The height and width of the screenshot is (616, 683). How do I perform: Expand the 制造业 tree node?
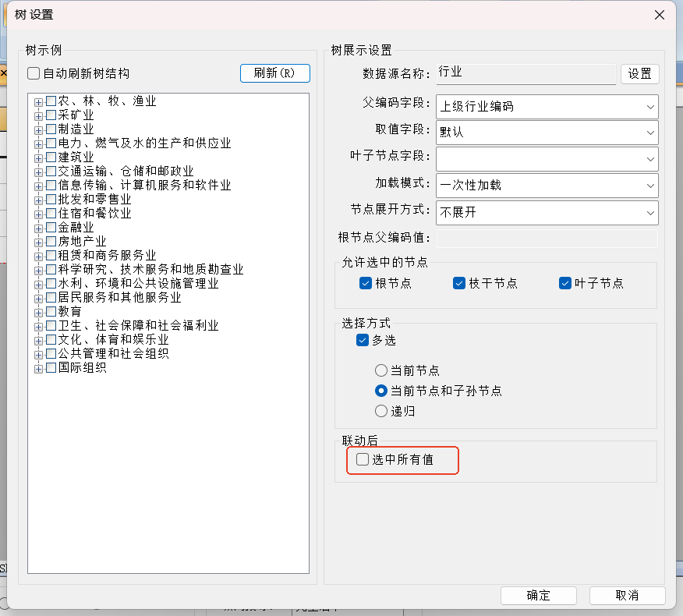38,129
